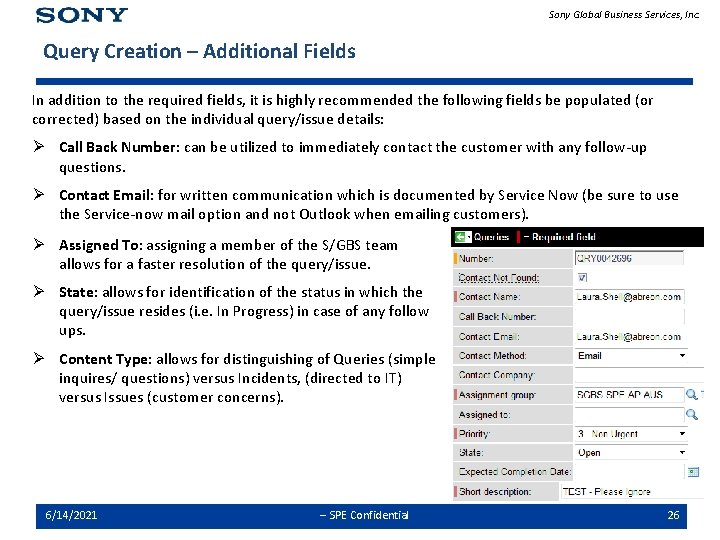Click the Assignment group text field
Viewport: 720px width, 540px height.
(x=629, y=394)
